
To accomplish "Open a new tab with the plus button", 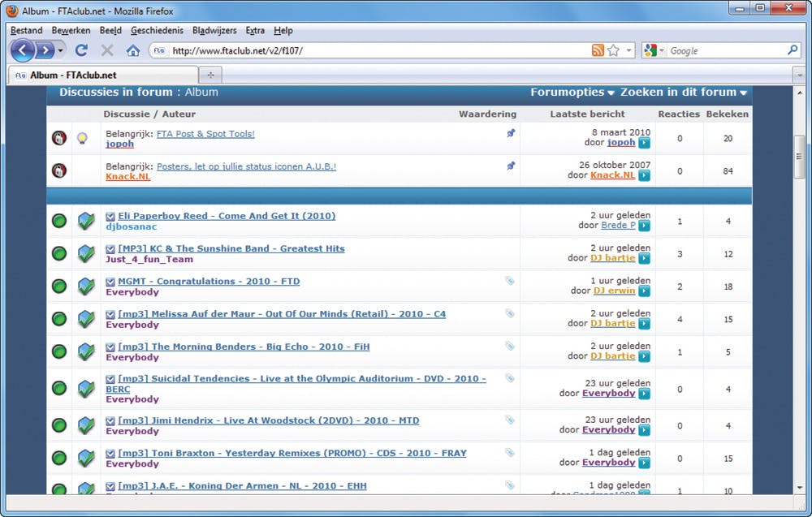I will (x=210, y=75).
